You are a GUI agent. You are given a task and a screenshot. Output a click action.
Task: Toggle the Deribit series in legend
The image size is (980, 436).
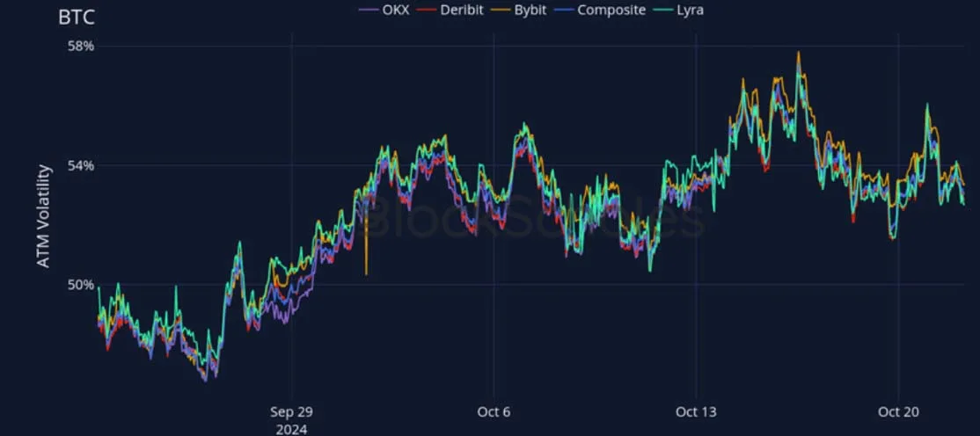pyautogui.click(x=450, y=10)
